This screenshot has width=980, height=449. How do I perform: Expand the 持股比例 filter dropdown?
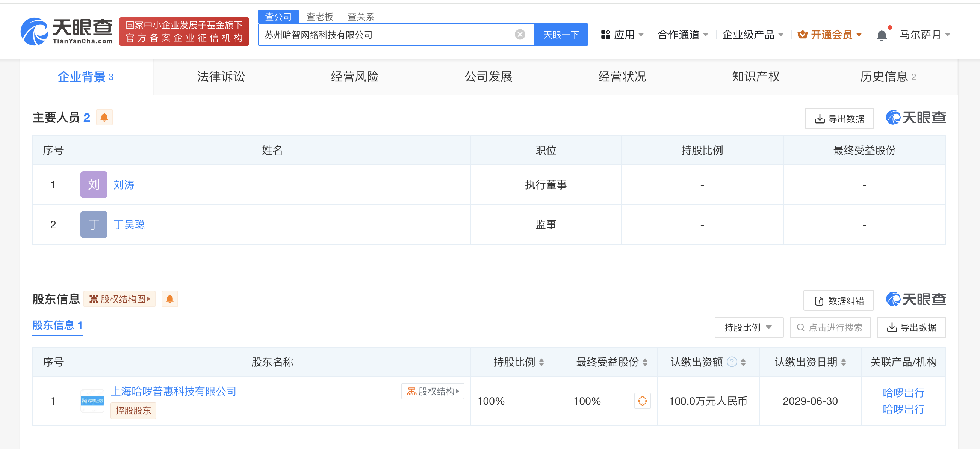tap(748, 327)
